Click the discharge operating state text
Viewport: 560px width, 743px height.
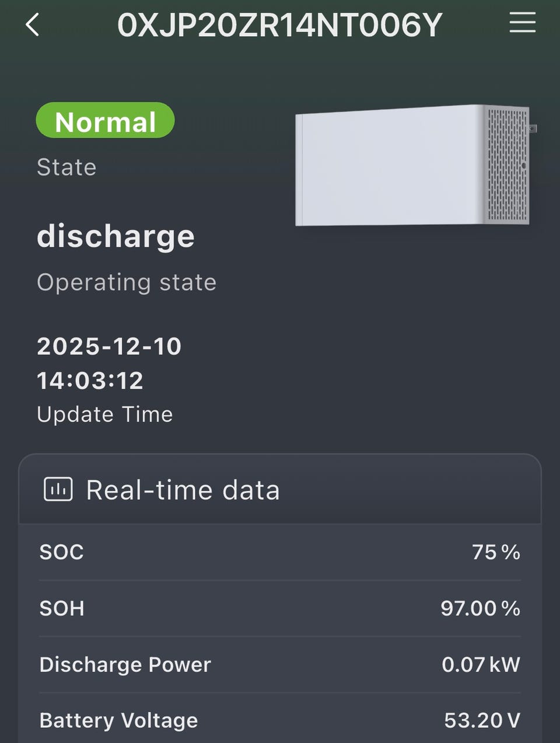click(x=116, y=236)
